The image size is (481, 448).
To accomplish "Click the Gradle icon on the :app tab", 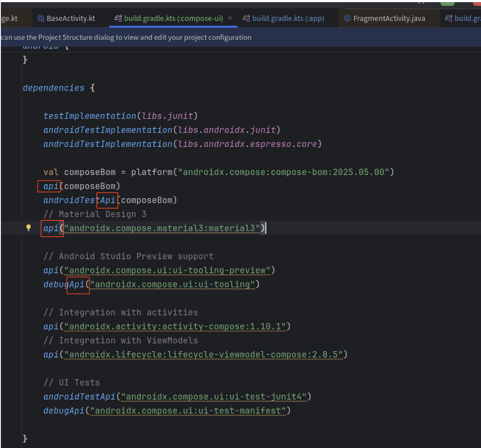I will [x=246, y=18].
